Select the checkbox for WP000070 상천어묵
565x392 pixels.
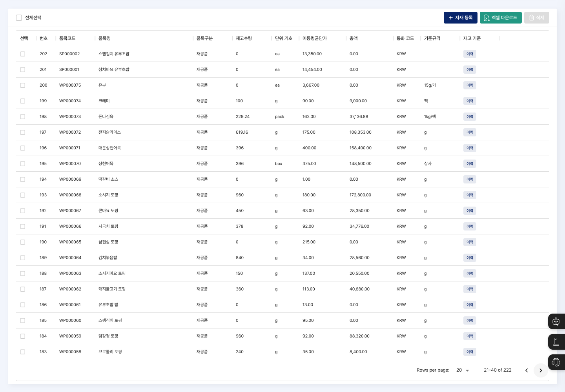[23, 164]
